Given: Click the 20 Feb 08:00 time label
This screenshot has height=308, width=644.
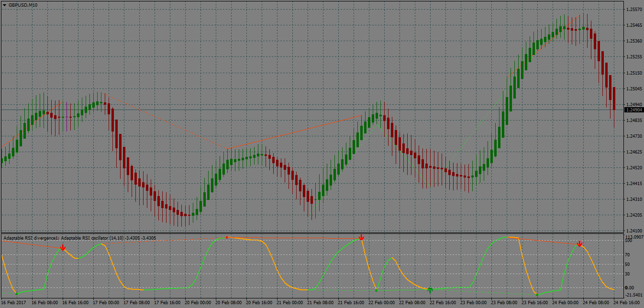Looking at the screenshot, I should 228,303.
